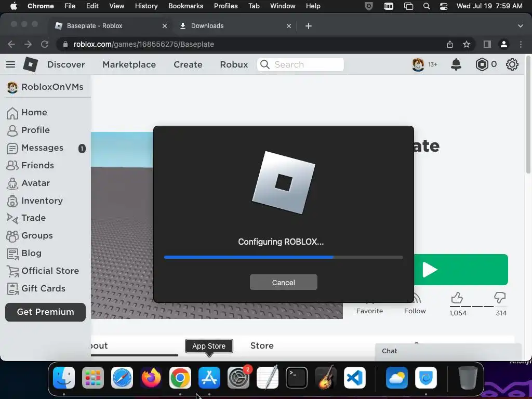The width and height of the screenshot is (532, 399).
Task: Click the Roblox search field
Action: click(x=300, y=64)
